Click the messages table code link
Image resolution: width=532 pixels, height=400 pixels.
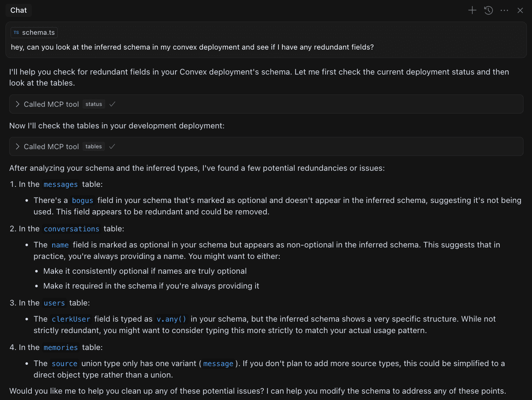tap(61, 184)
